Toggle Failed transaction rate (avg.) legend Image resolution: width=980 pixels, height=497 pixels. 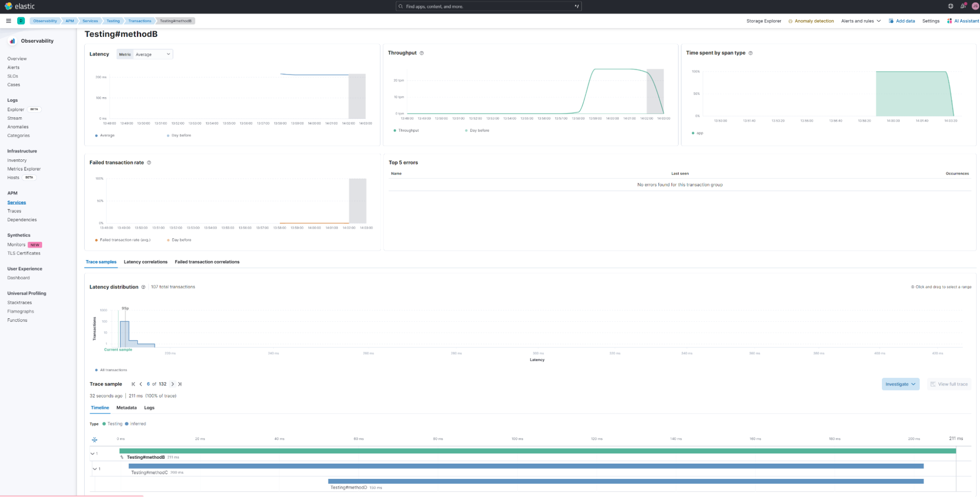pyautogui.click(x=125, y=240)
